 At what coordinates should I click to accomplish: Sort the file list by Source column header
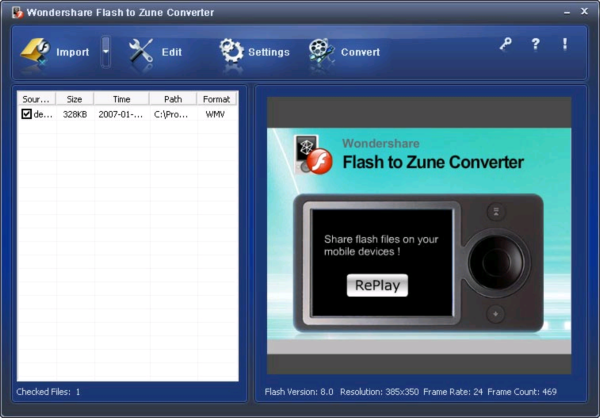coord(37,99)
